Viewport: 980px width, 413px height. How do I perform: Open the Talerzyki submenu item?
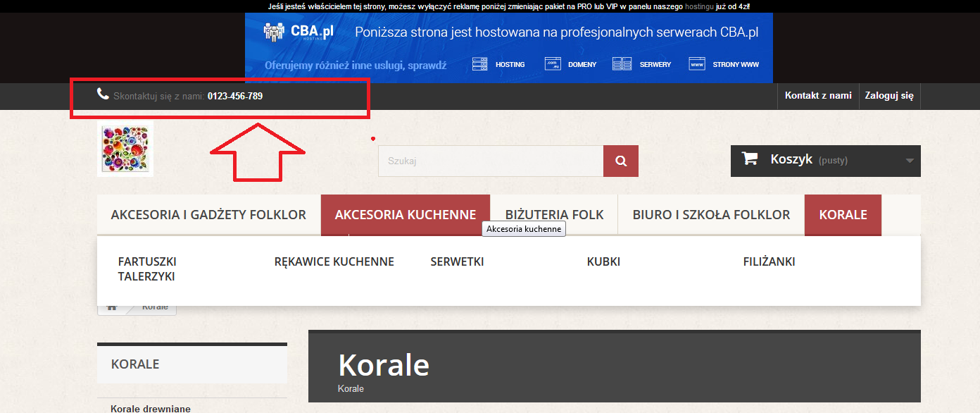tap(146, 276)
